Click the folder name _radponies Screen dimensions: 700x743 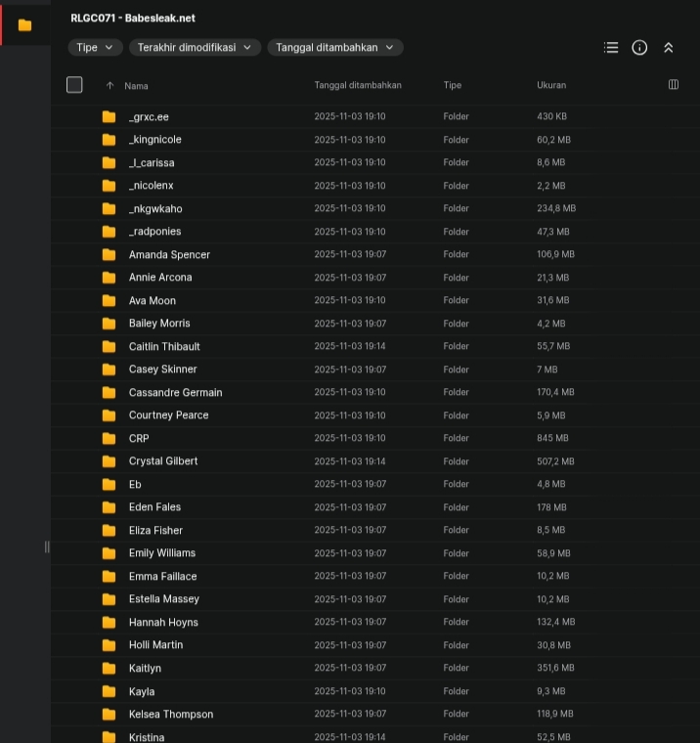click(155, 232)
